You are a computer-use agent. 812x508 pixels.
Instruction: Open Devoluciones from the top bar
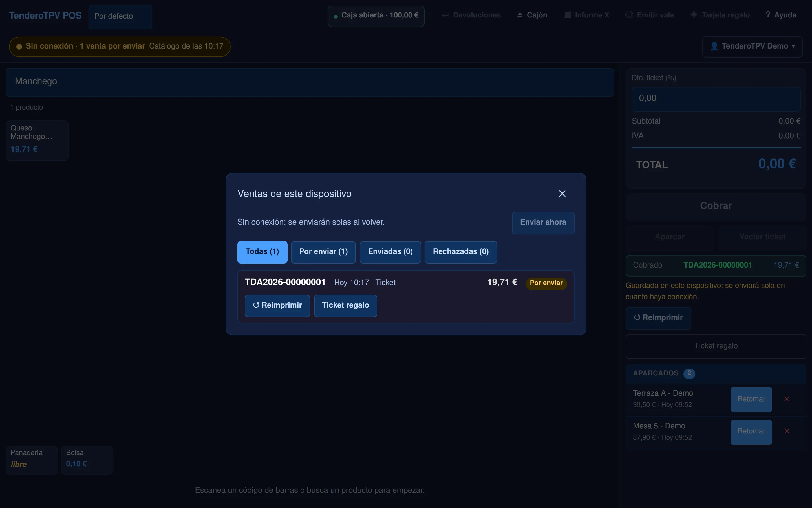coord(471,15)
